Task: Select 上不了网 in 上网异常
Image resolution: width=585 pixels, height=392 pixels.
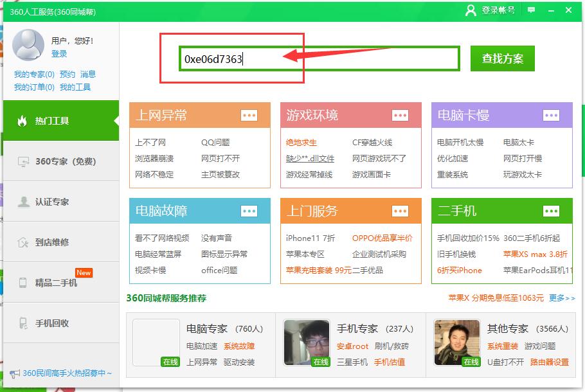Action: (150, 143)
